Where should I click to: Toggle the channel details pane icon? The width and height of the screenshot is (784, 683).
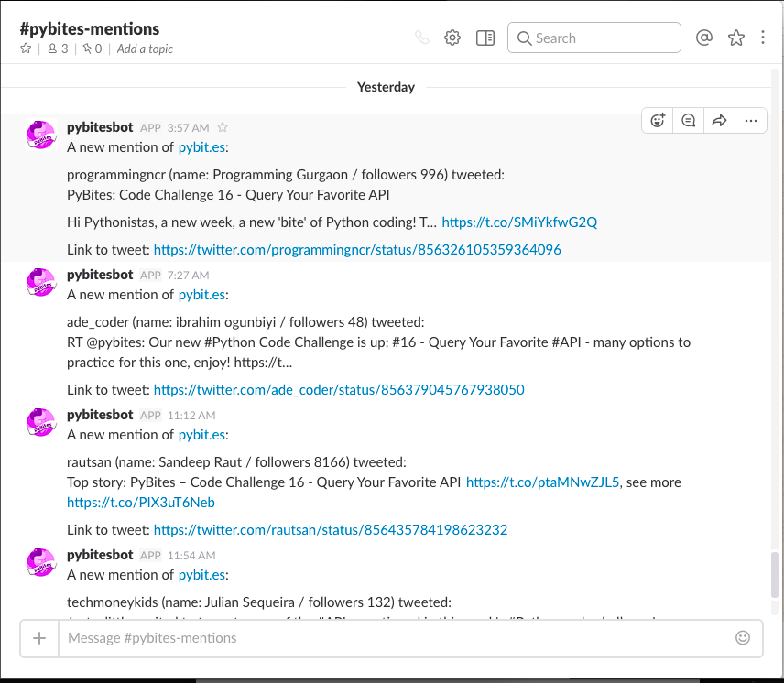(485, 38)
